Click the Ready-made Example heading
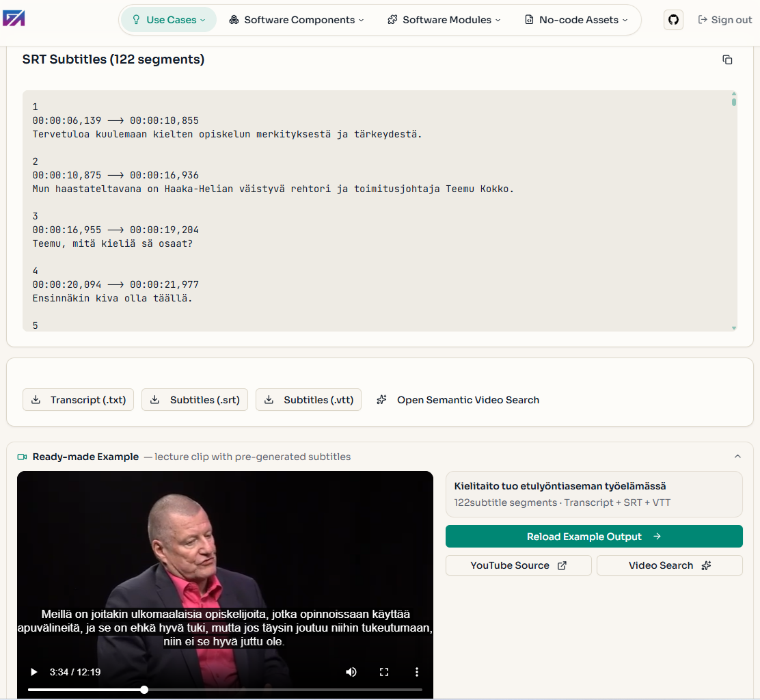This screenshot has height=700, width=760. tap(86, 457)
